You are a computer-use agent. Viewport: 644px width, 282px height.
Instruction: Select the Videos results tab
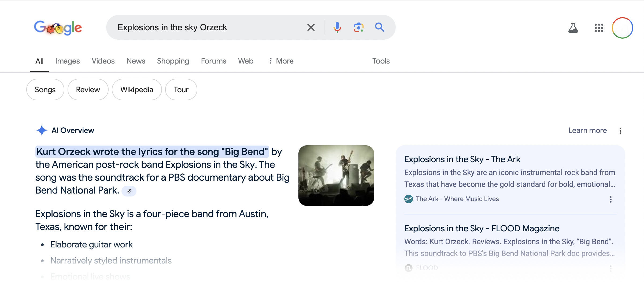(103, 61)
